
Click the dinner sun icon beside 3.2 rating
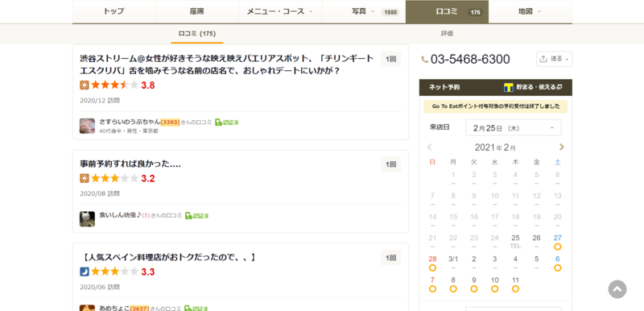[85, 178]
